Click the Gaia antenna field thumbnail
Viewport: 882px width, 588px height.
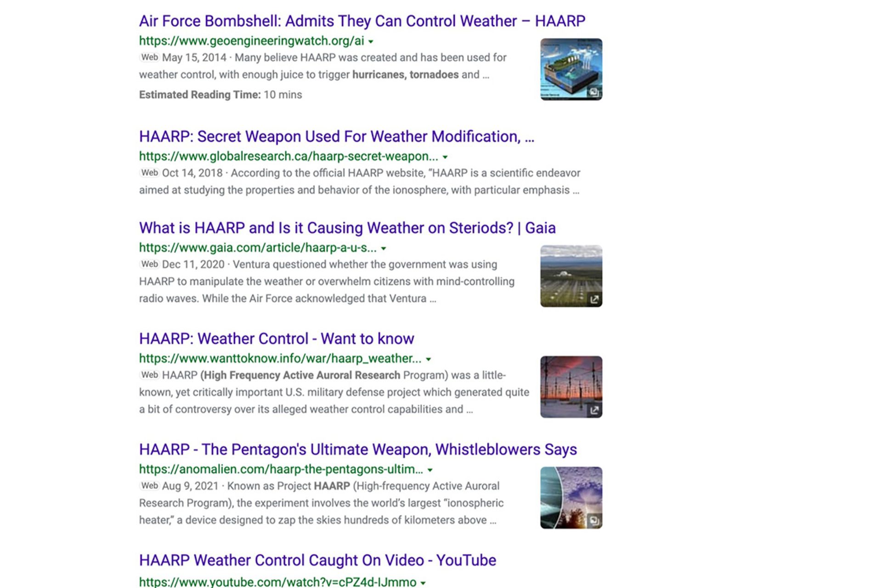[571, 276]
